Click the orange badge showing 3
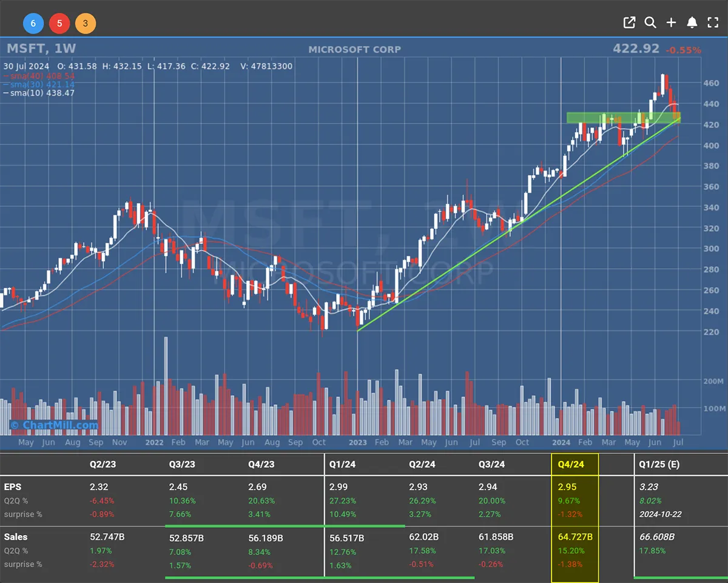 point(86,24)
